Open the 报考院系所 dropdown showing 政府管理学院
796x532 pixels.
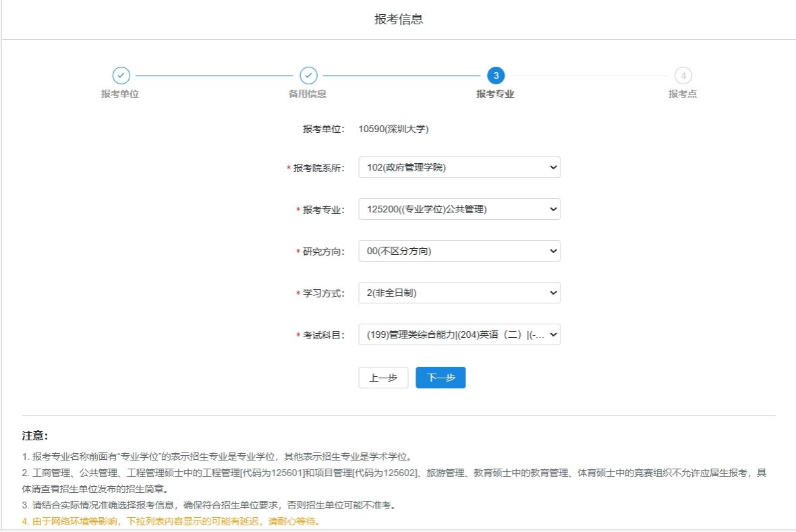[x=459, y=168]
